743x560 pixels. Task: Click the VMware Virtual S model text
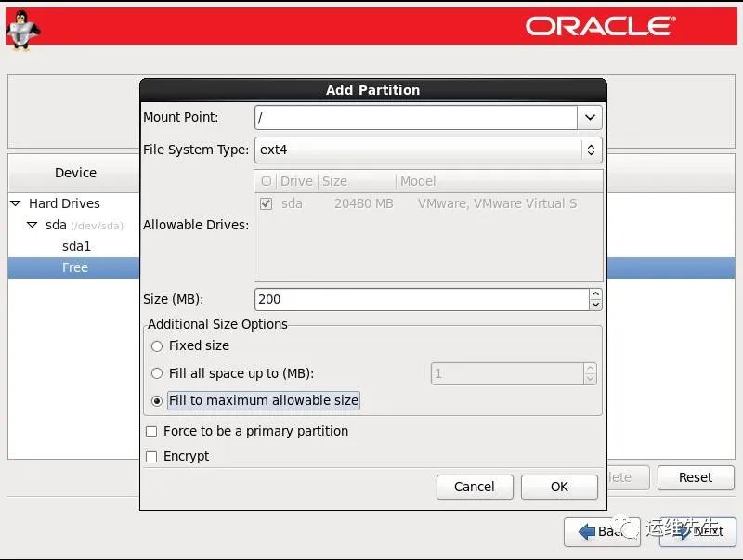click(x=497, y=203)
